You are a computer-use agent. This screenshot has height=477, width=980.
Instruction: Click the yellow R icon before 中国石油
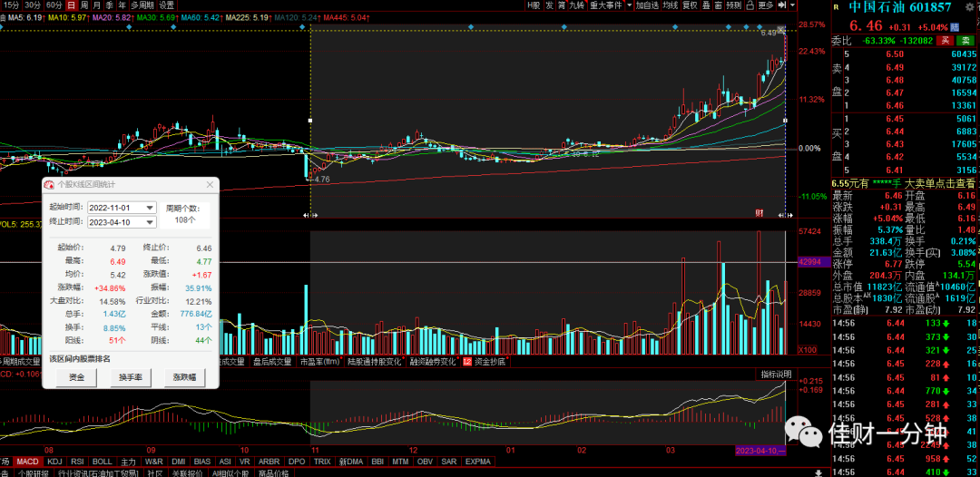pos(836,7)
